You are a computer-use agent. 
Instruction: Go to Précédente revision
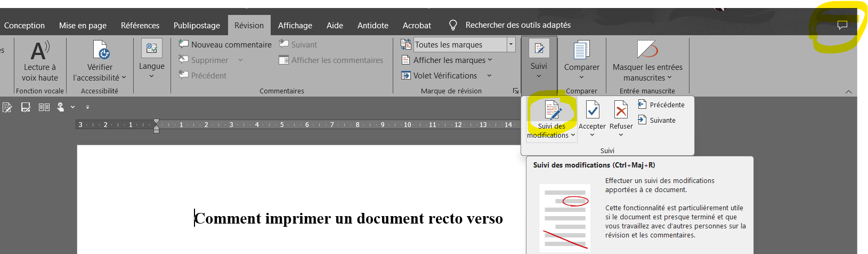(661, 105)
